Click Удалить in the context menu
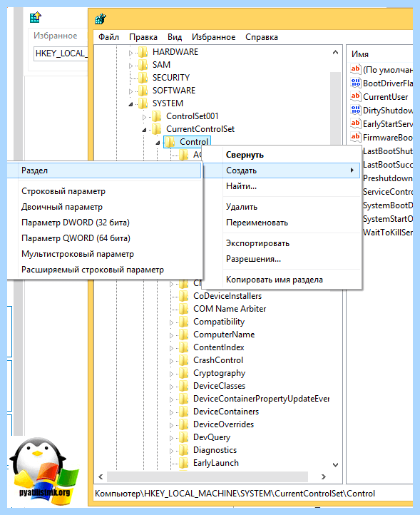420x515 pixels. (282, 207)
